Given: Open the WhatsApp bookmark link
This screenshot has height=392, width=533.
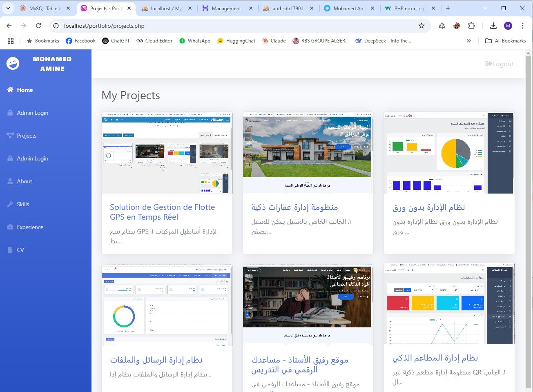Looking at the screenshot, I should [x=199, y=40].
